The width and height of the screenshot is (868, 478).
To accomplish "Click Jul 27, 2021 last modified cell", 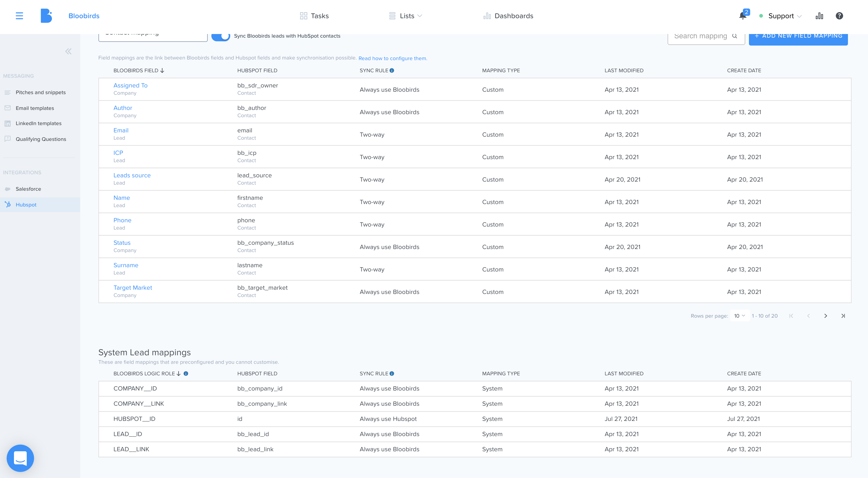I will (621, 419).
